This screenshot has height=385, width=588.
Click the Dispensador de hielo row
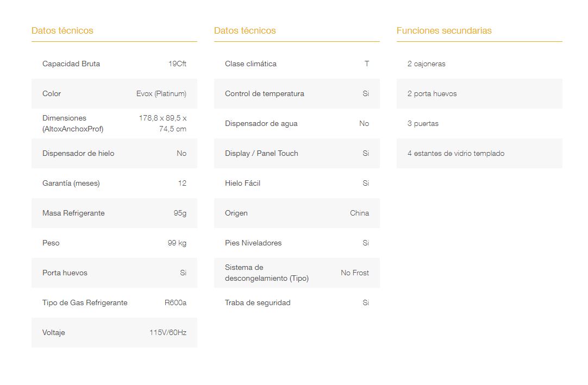click(114, 153)
